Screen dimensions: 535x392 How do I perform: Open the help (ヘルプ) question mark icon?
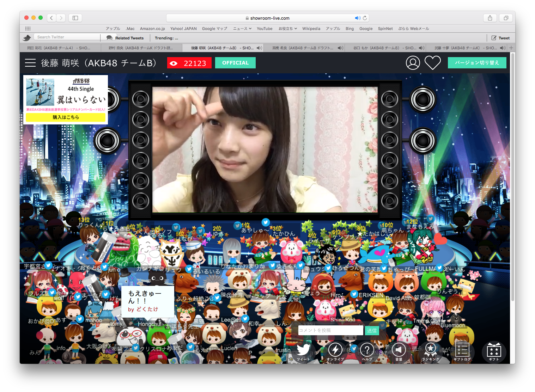(x=367, y=351)
